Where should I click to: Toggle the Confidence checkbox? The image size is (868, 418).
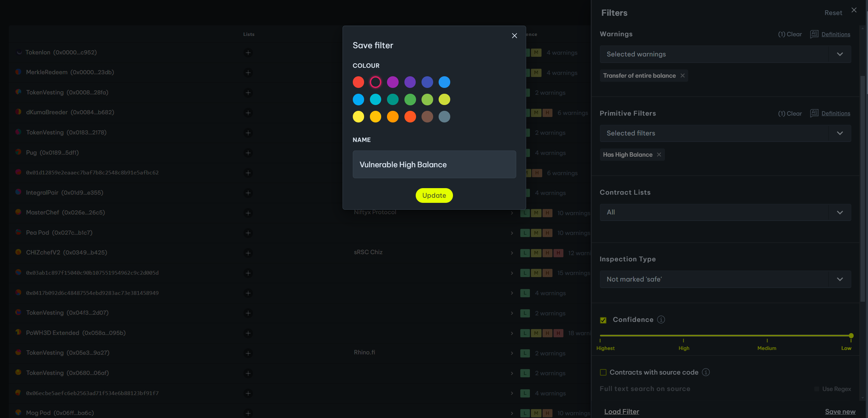603,320
